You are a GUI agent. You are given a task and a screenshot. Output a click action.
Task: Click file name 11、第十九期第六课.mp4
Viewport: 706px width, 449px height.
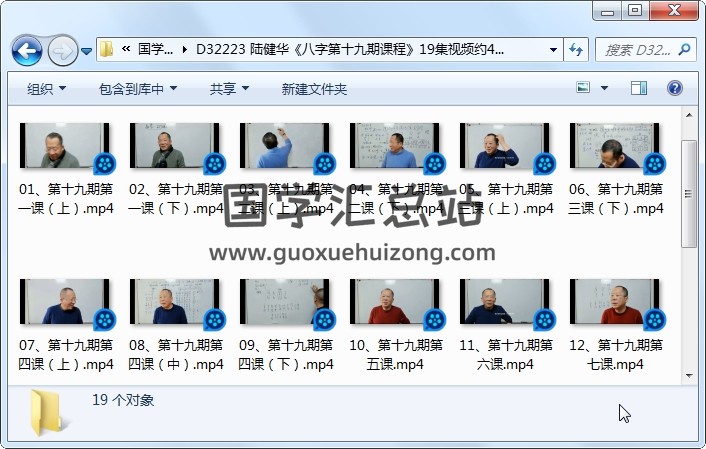[505, 354]
